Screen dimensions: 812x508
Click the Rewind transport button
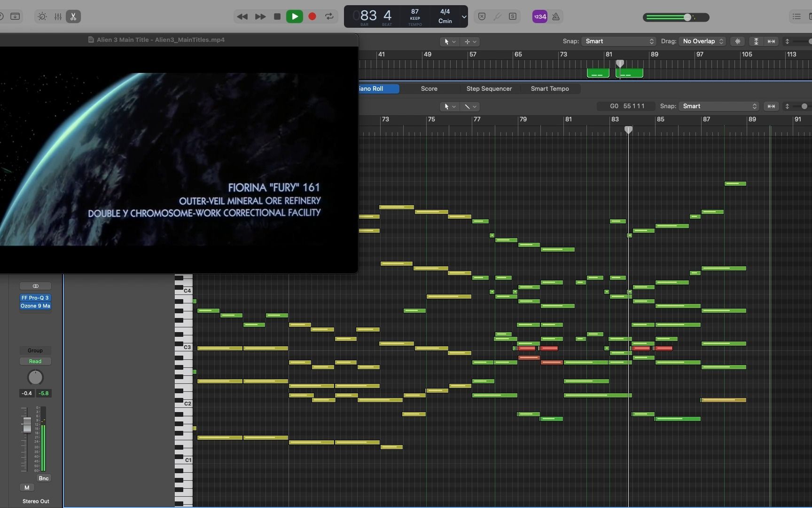tap(242, 16)
